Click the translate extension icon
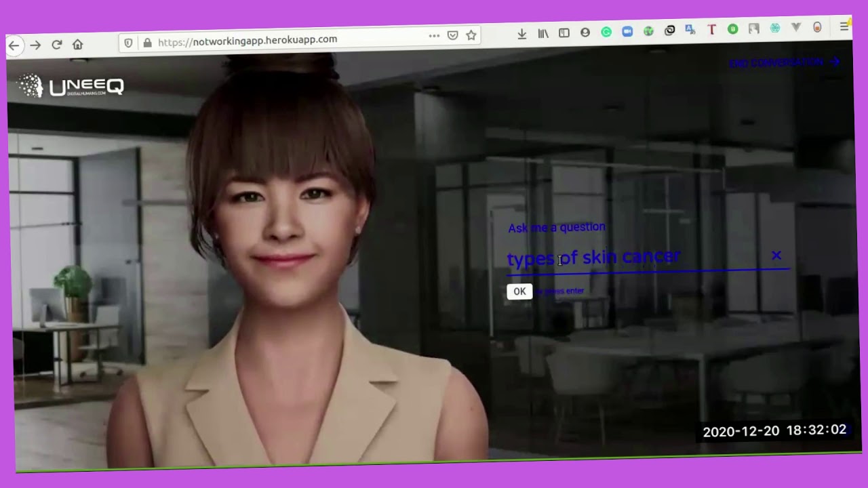 click(690, 30)
